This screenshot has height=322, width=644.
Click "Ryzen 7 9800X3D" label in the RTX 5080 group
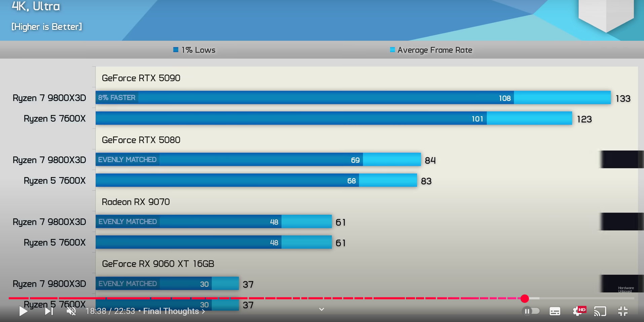[x=49, y=160]
